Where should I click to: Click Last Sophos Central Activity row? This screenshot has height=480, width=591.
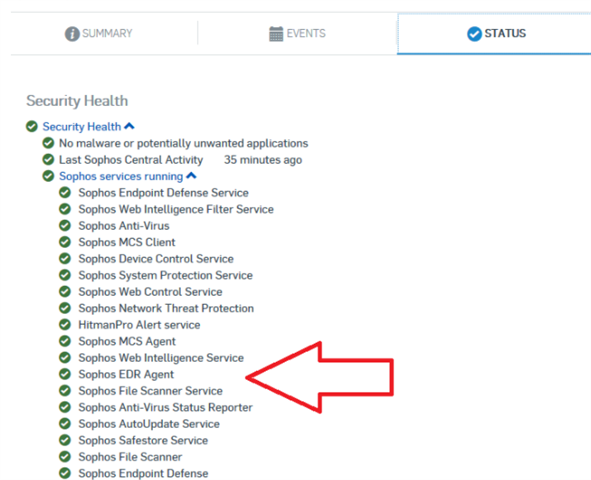tap(172, 160)
